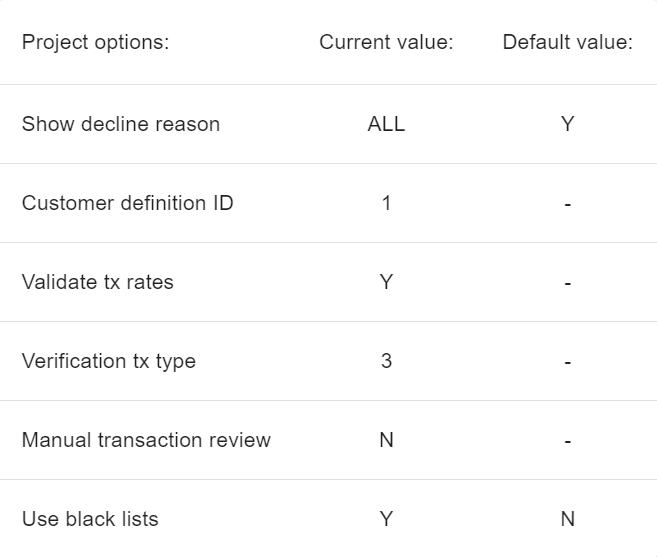Select the "Verification tx type" option label
Image resolution: width=657 pixels, height=557 pixels.
pos(109,361)
